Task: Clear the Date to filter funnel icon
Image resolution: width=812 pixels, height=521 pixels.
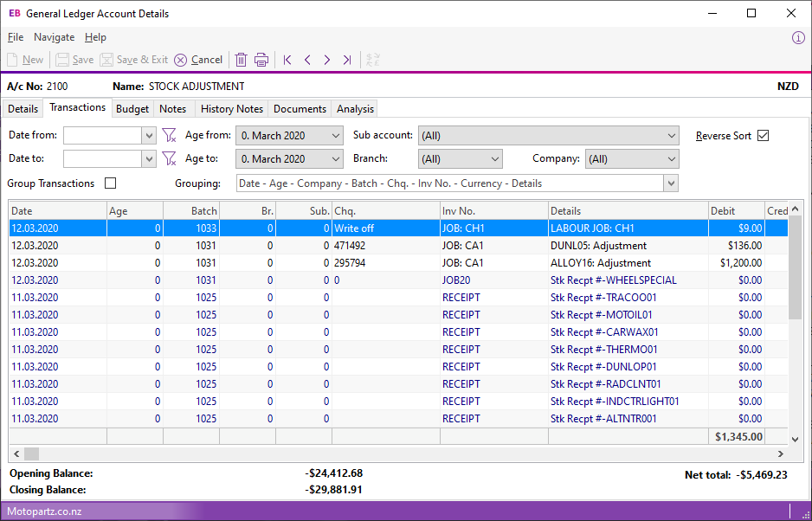Action: click(x=167, y=158)
